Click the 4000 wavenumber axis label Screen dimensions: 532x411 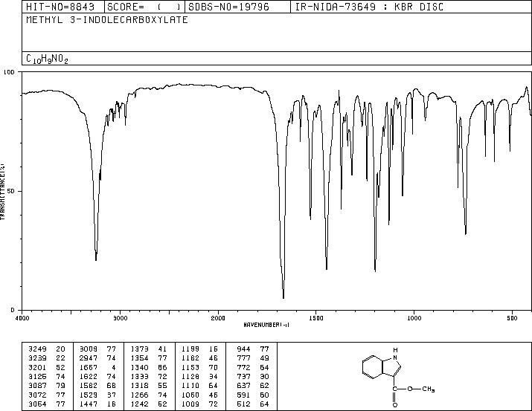tap(22, 318)
